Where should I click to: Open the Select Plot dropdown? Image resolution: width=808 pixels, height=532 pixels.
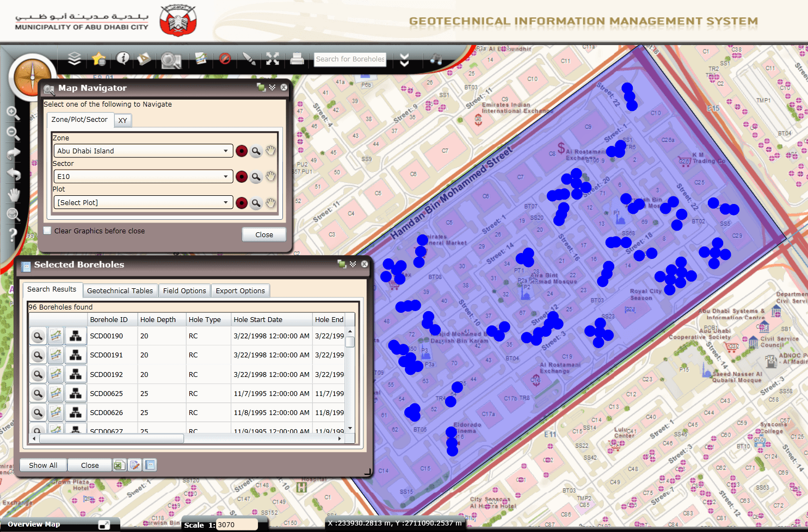(x=225, y=202)
